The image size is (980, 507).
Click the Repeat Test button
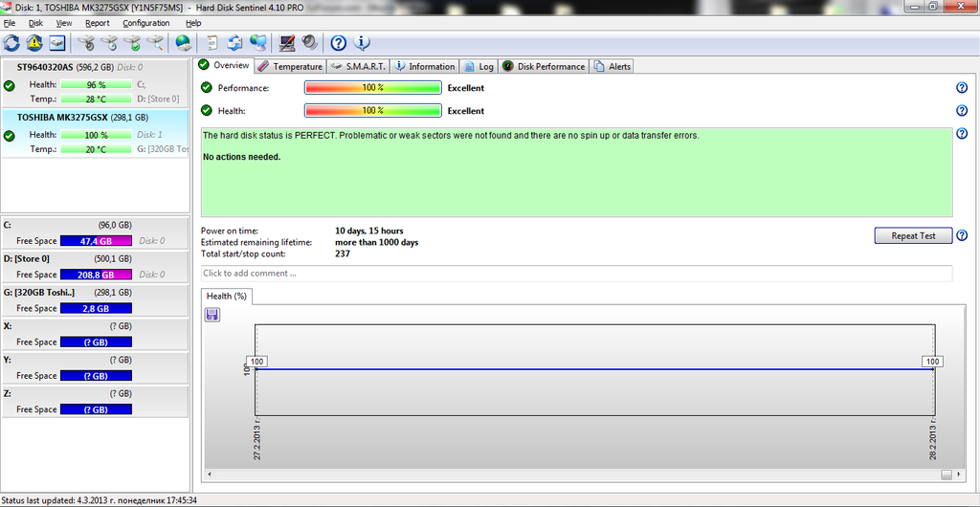(x=913, y=236)
